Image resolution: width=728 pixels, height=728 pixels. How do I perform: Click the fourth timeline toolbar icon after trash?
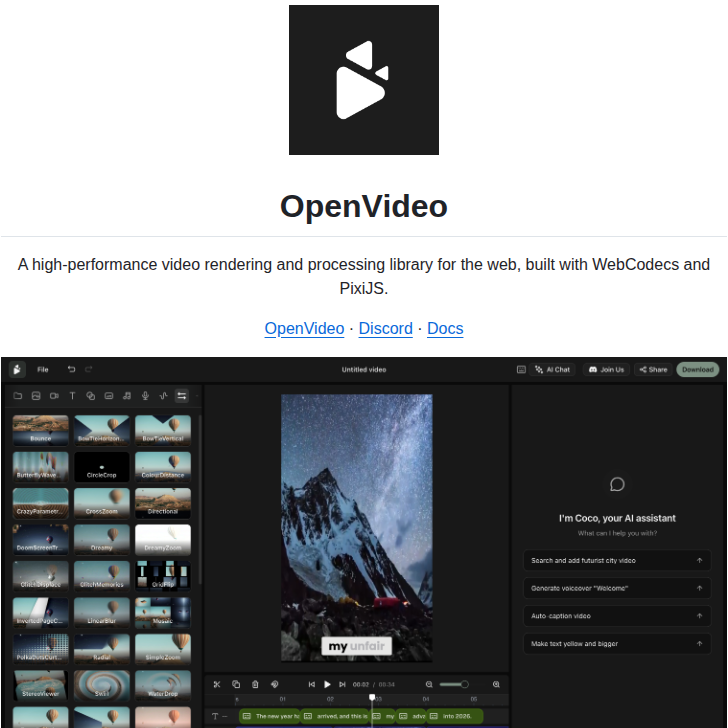pyautogui.click(x=274, y=684)
